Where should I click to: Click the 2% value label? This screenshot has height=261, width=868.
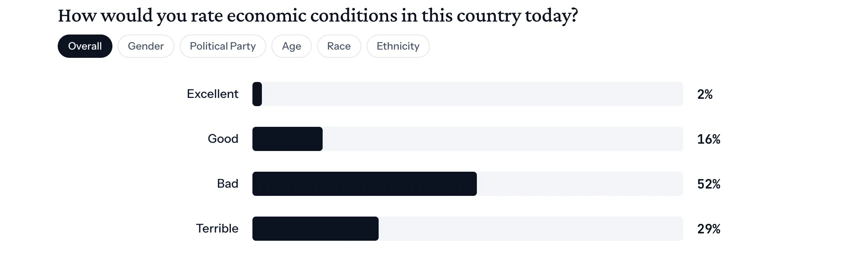tap(705, 94)
